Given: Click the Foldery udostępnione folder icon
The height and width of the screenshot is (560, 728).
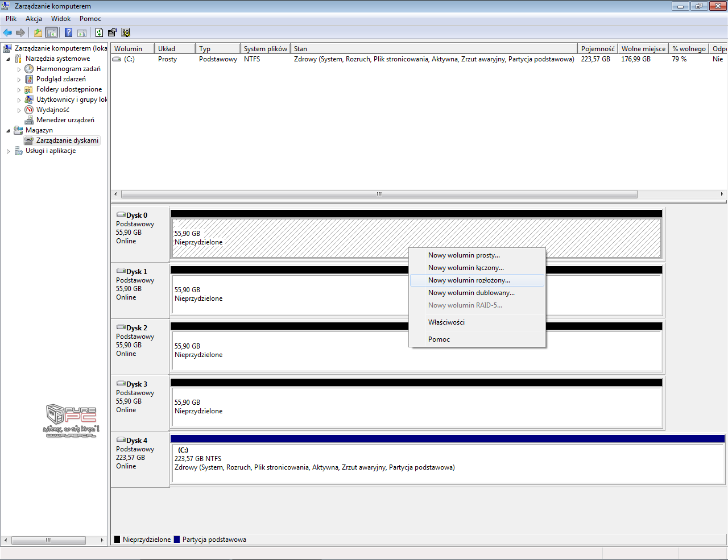Looking at the screenshot, I should [x=29, y=89].
